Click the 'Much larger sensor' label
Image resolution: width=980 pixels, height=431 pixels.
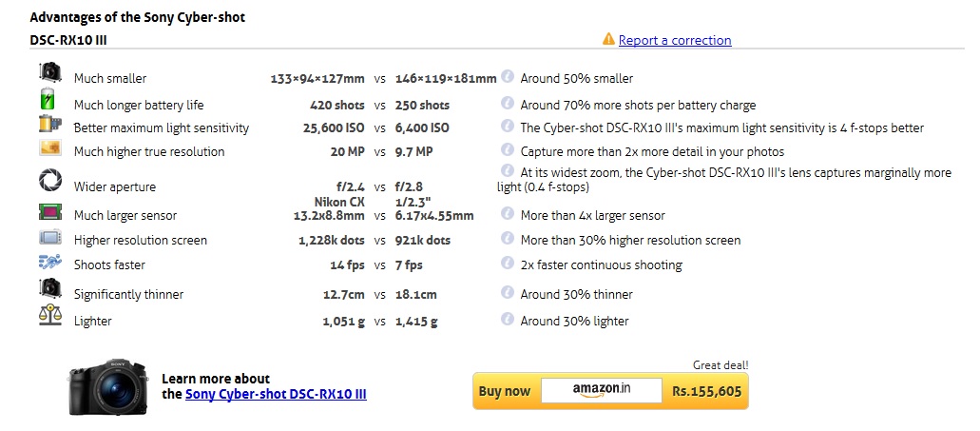coord(125,216)
